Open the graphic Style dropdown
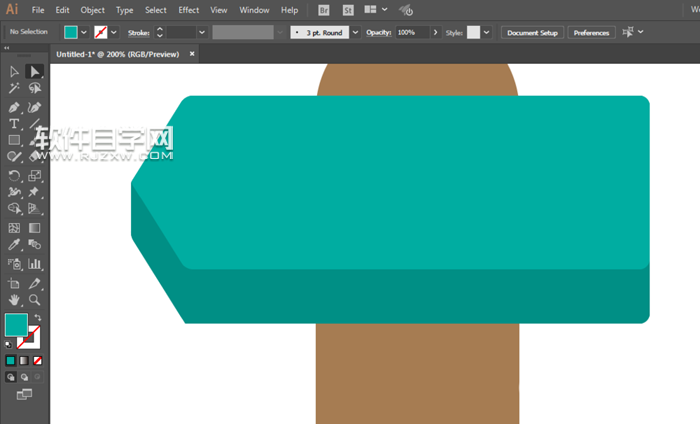This screenshot has height=424, width=700. click(x=487, y=32)
